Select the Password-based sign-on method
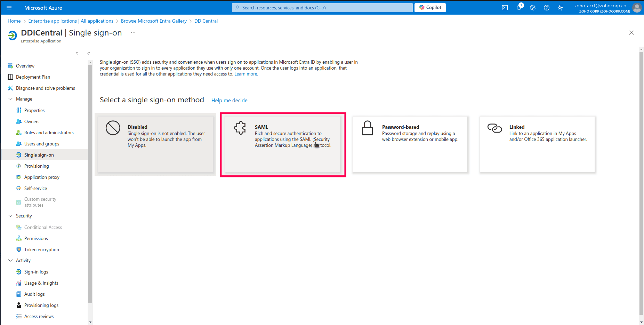This screenshot has width=644, height=325. click(410, 144)
